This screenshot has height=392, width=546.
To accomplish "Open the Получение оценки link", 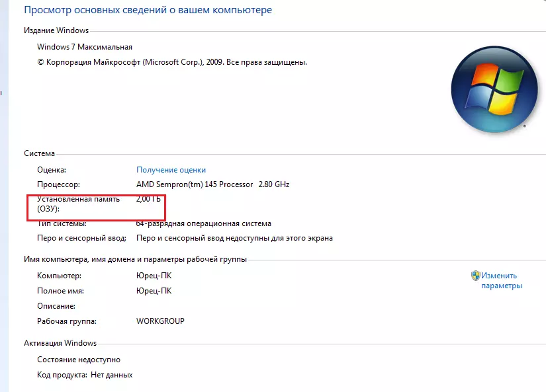I will (171, 170).
